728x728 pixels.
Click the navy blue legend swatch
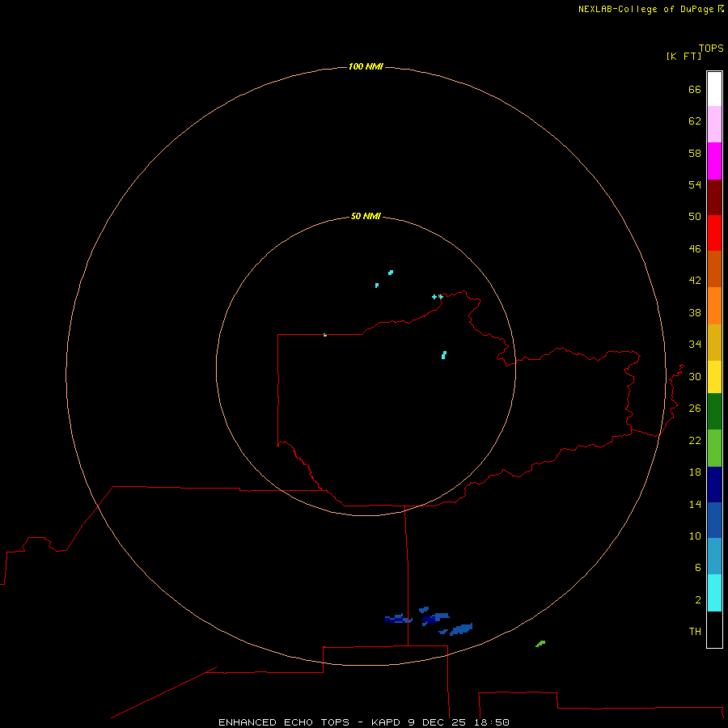[x=714, y=484]
